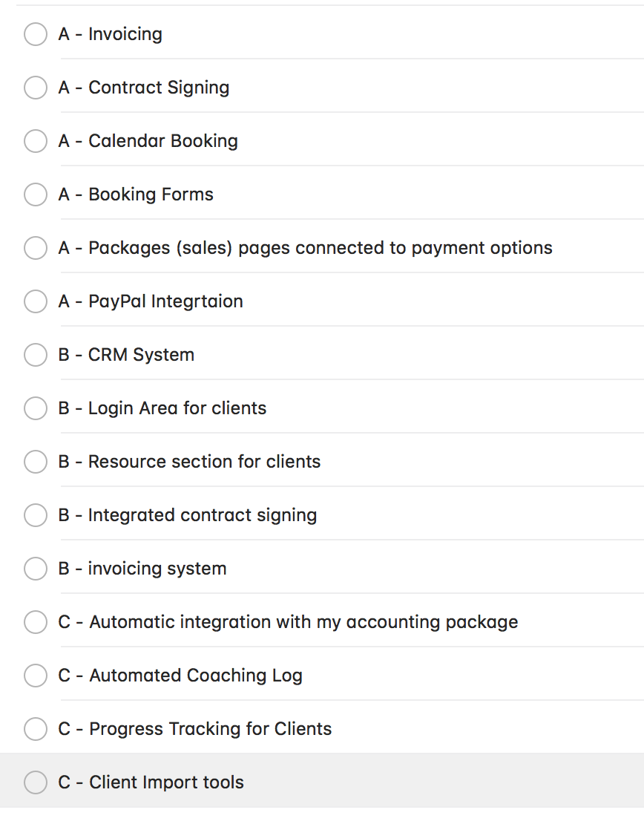The image size is (644, 827).
Task: Select 'B - Login Area for clients' option
Action: (x=36, y=408)
